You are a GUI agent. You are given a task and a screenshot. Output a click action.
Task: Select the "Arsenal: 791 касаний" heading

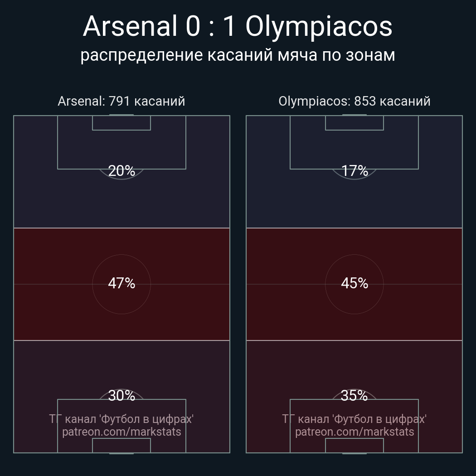[x=121, y=101]
